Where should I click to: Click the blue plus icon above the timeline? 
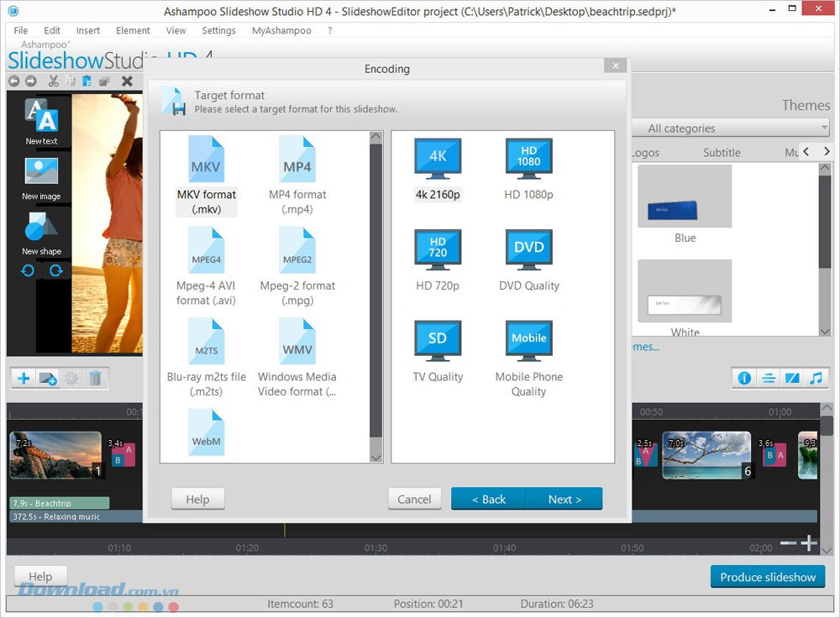pos(23,378)
